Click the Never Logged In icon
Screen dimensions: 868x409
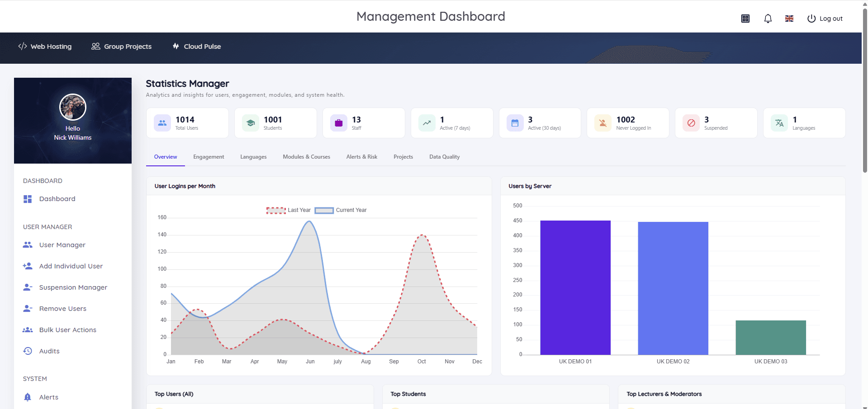pos(603,123)
